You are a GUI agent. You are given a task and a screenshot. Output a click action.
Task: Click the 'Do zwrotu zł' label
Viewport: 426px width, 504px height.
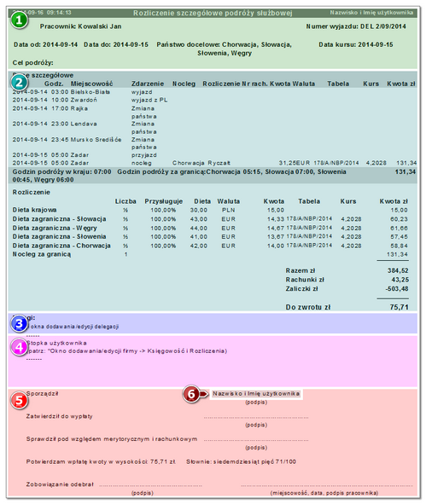[308, 307]
